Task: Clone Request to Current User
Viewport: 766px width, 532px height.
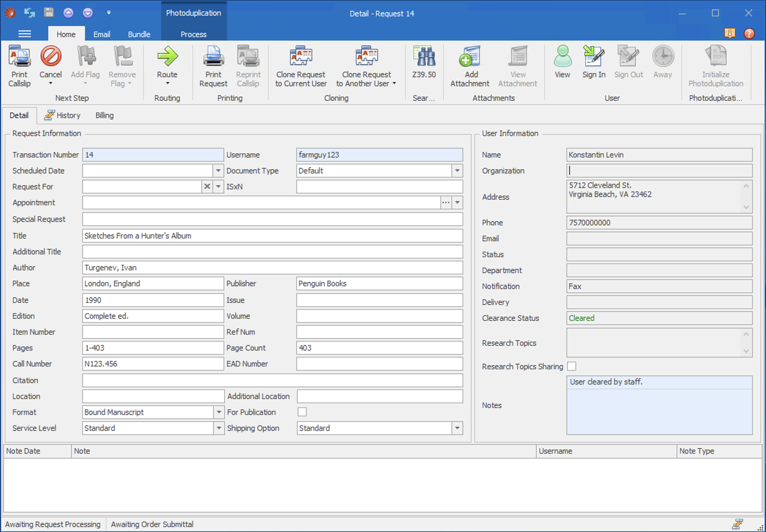Action: (300, 66)
